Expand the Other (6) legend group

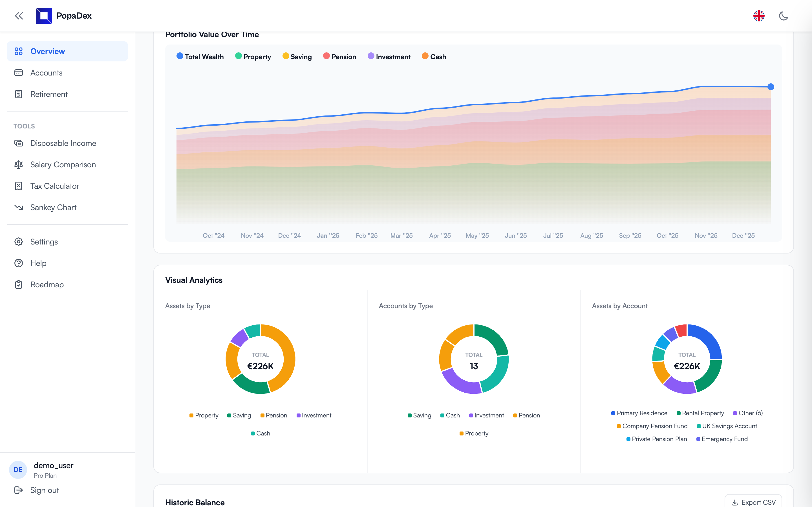(x=748, y=413)
